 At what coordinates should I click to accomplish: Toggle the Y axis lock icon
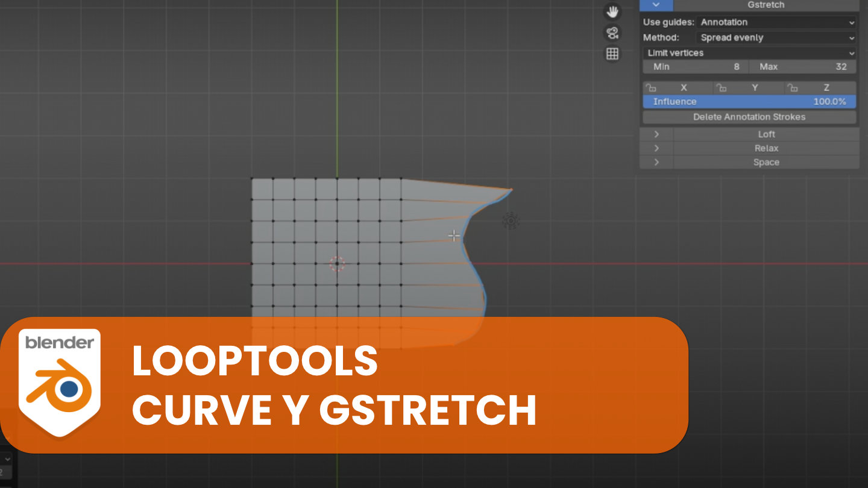722,87
